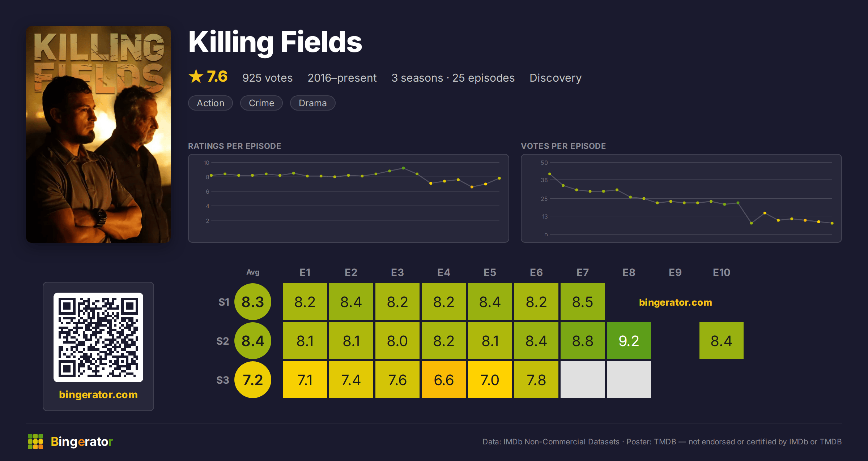Click the gold star rating icon
Image resolution: width=868 pixels, height=461 pixels.
pos(196,77)
